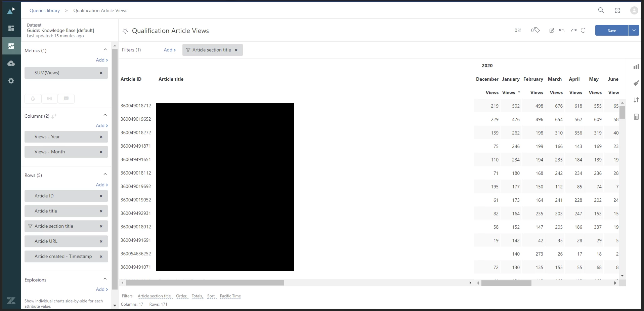
Task: Refresh the query results
Action: (x=583, y=30)
